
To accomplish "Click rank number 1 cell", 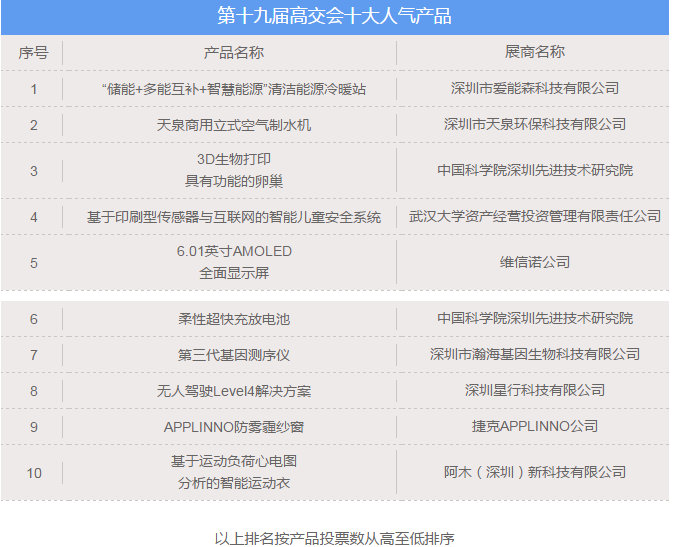I will coord(34,89).
